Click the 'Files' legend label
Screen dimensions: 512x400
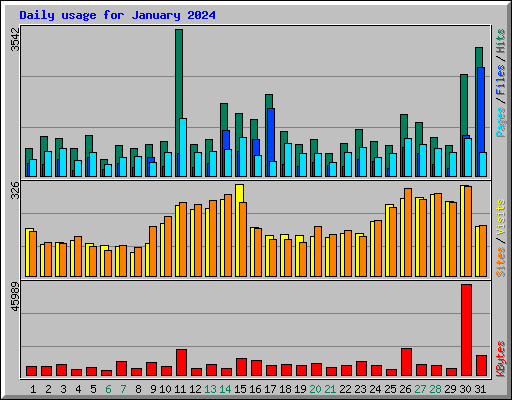pos(501,80)
